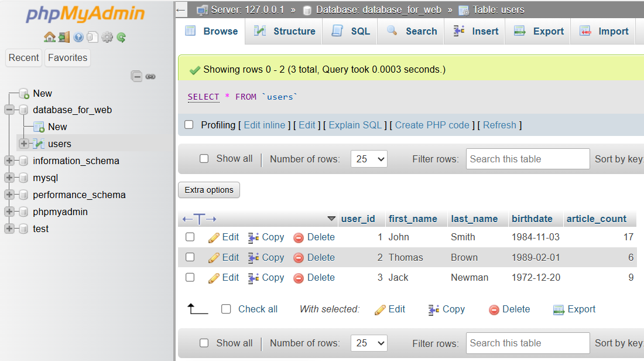
Task: Enable the Profiling checkbox
Action: click(x=189, y=125)
